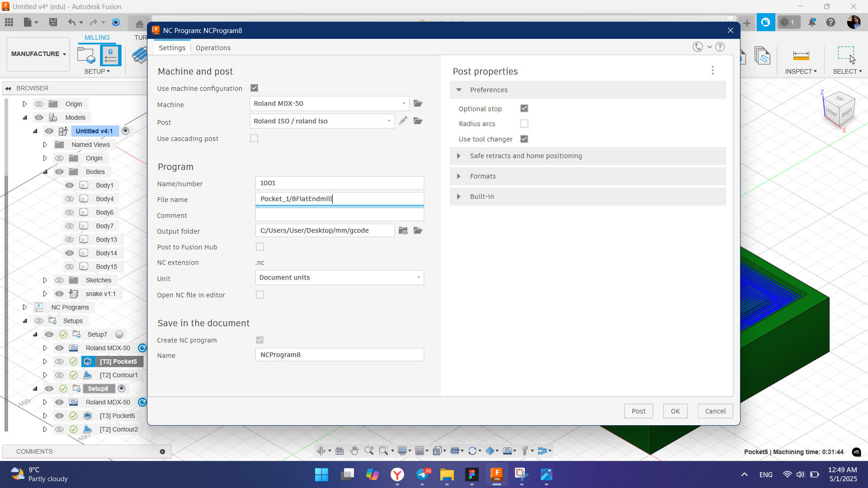Click the Pan hand tool in navigation bar
The width and height of the screenshot is (868, 488).
354,450
